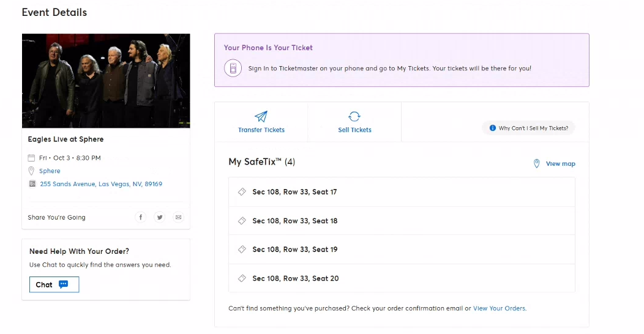This screenshot has height=334, width=644.
Task: Click ticket icon for Seat 17
Action: click(242, 191)
